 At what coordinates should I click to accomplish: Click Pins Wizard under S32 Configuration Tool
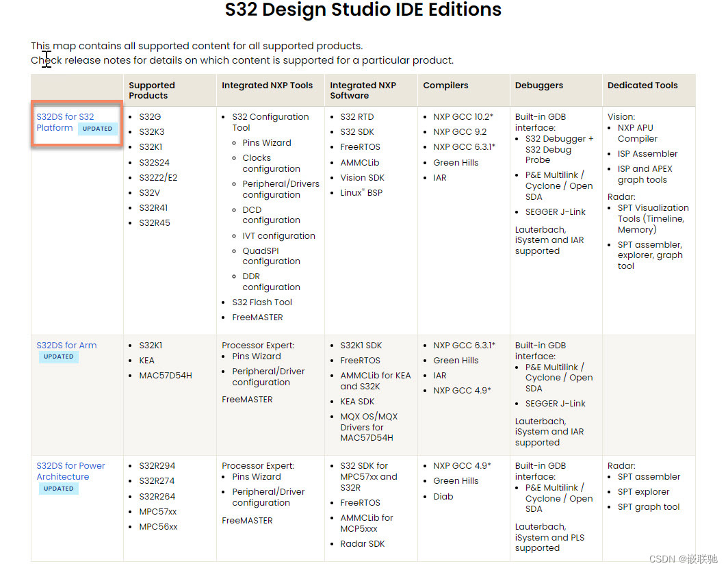point(267,143)
